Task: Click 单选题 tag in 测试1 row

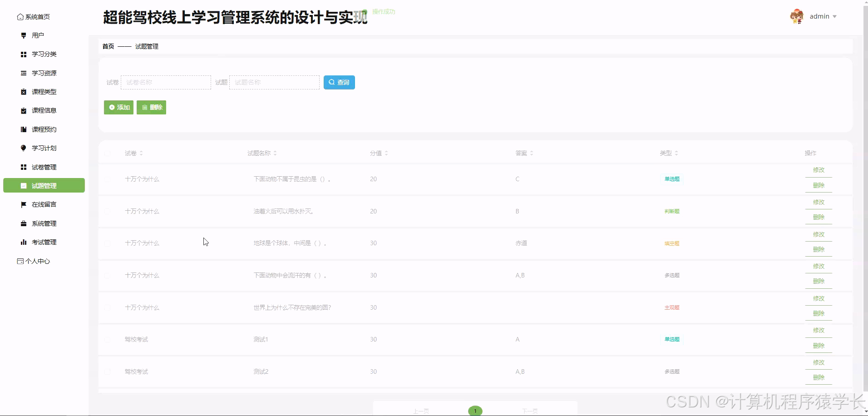Action: pyautogui.click(x=672, y=340)
